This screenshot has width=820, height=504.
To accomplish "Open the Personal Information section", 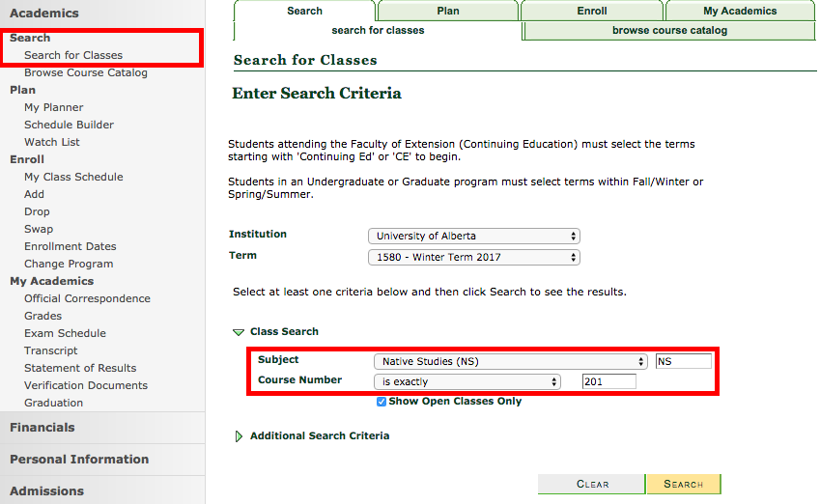I will click(x=79, y=460).
